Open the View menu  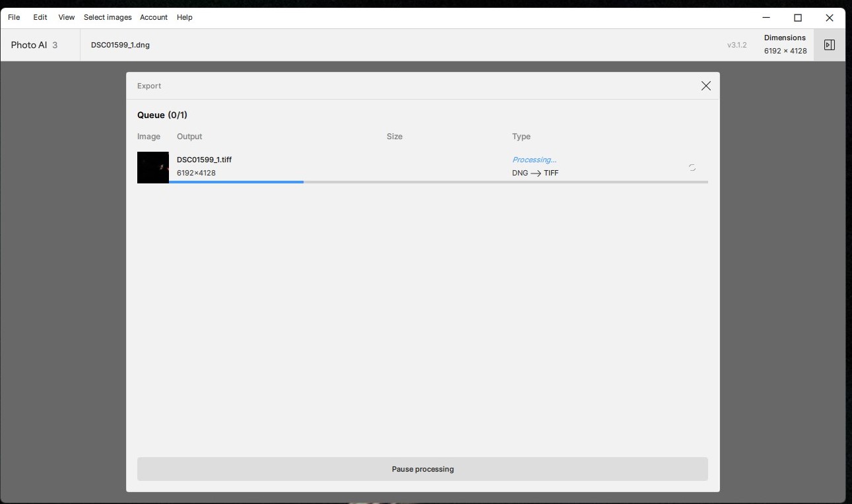pyautogui.click(x=66, y=17)
